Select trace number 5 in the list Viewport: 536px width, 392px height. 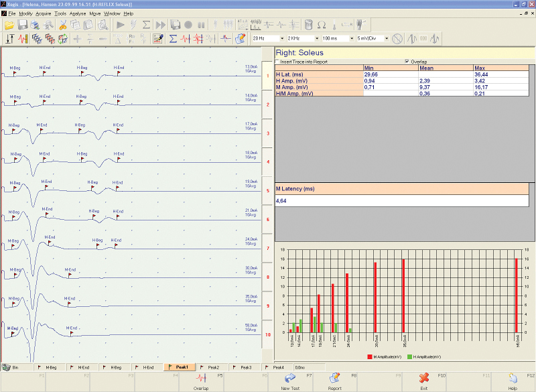click(x=267, y=191)
